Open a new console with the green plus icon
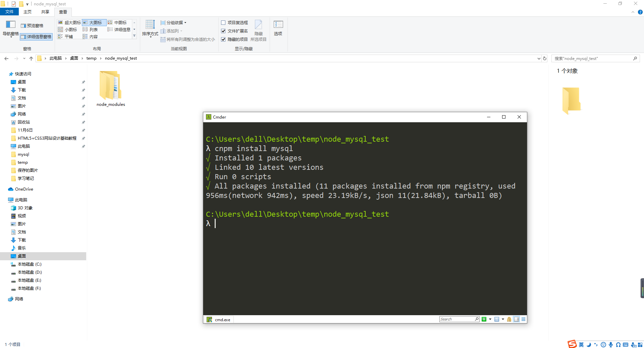Image resolution: width=644 pixels, height=348 pixels. (484, 319)
